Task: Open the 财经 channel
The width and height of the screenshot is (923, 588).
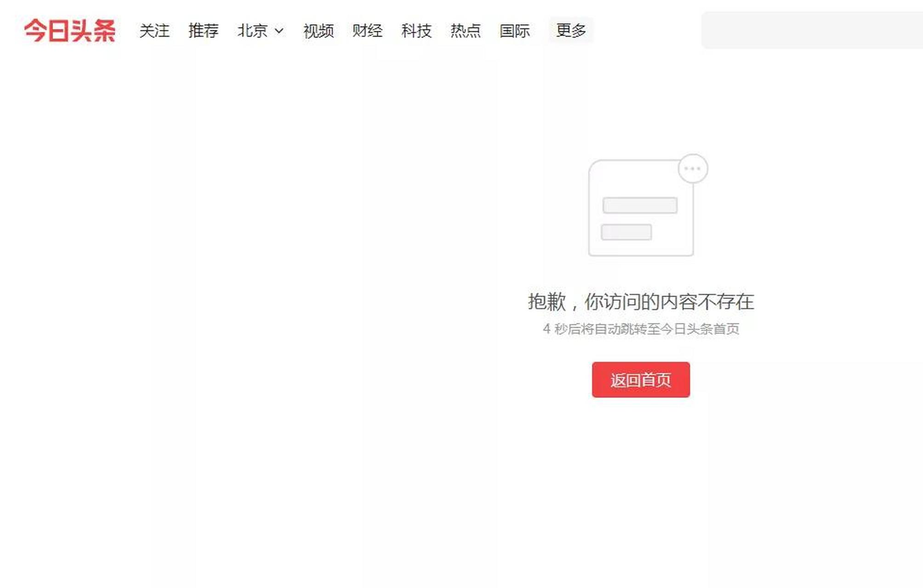Action: point(367,31)
